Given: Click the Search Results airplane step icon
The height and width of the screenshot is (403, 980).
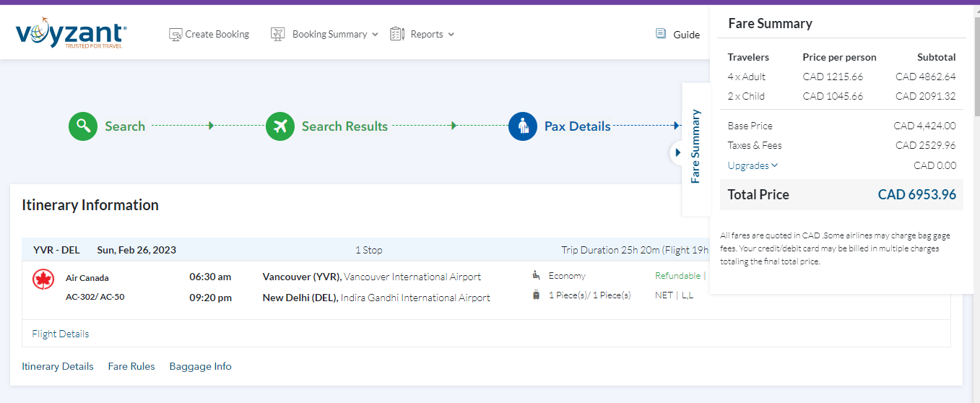Looking at the screenshot, I should tap(280, 126).
